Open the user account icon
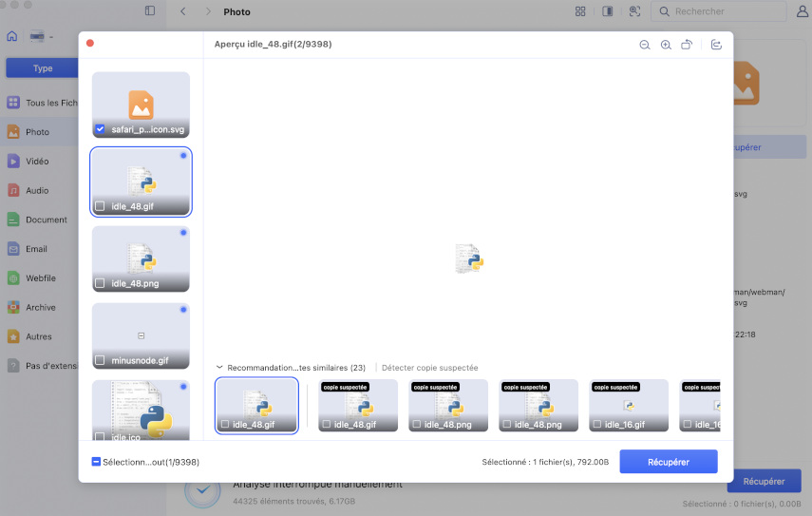Image resolution: width=812 pixels, height=516 pixels. click(x=803, y=11)
